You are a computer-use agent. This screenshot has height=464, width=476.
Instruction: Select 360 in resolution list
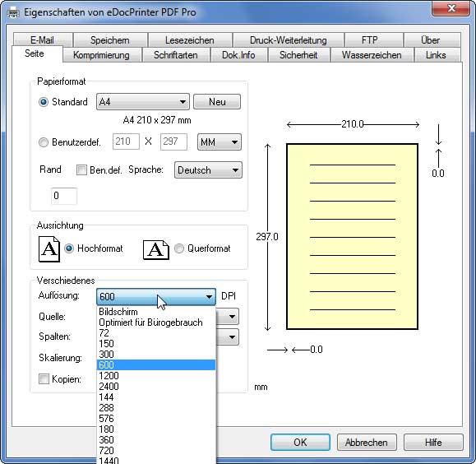(x=156, y=439)
